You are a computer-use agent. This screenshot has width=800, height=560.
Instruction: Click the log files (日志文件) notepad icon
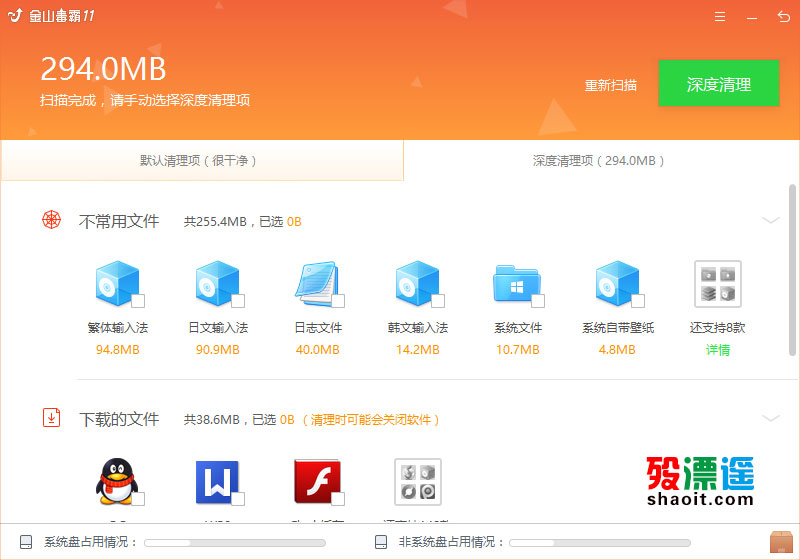[x=317, y=283]
